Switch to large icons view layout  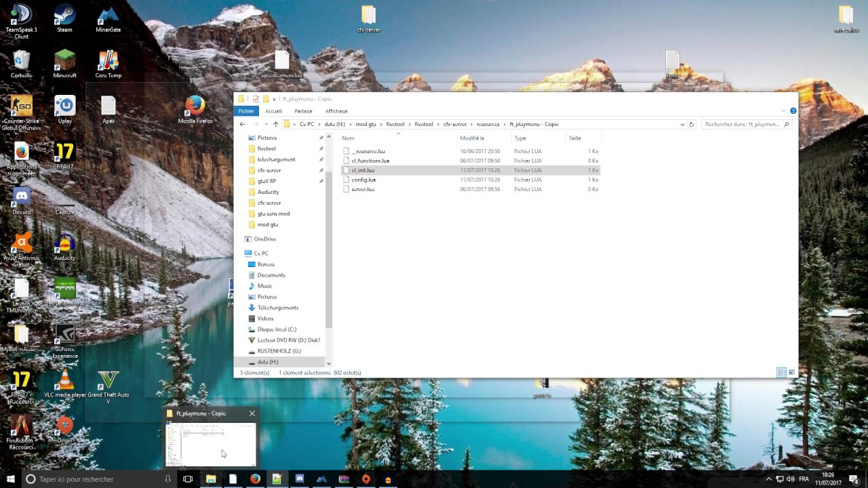click(791, 372)
